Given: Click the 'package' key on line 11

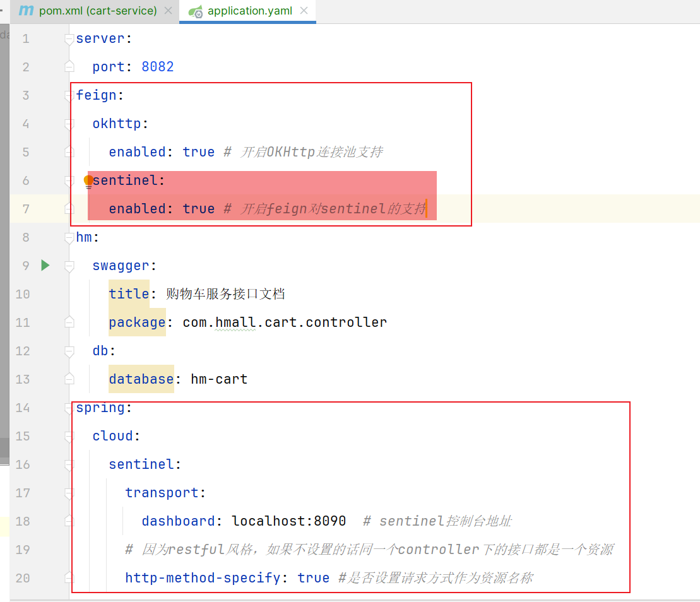Looking at the screenshot, I should tap(137, 322).
